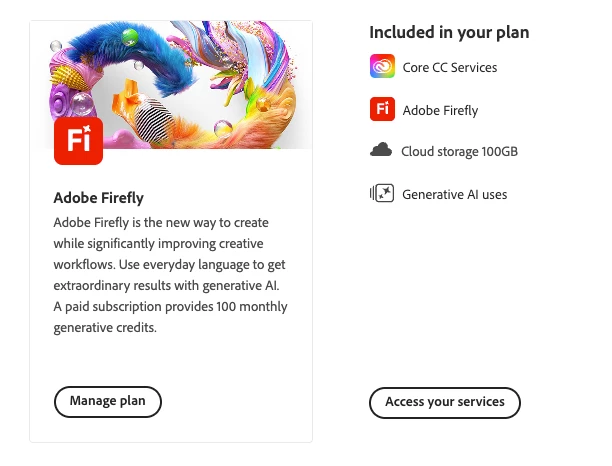The height and width of the screenshot is (466, 612).
Task: Click the red Firefly logo on the card
Action: coord(78,141)
